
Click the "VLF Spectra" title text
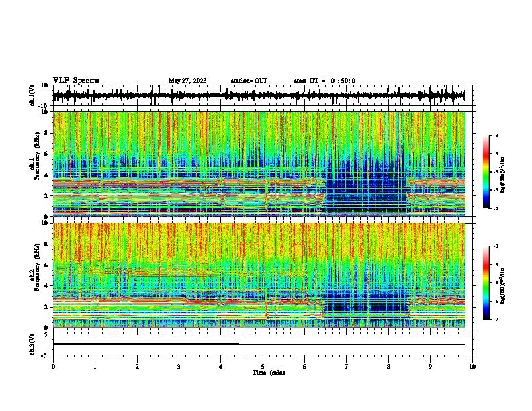coord(76,81)
